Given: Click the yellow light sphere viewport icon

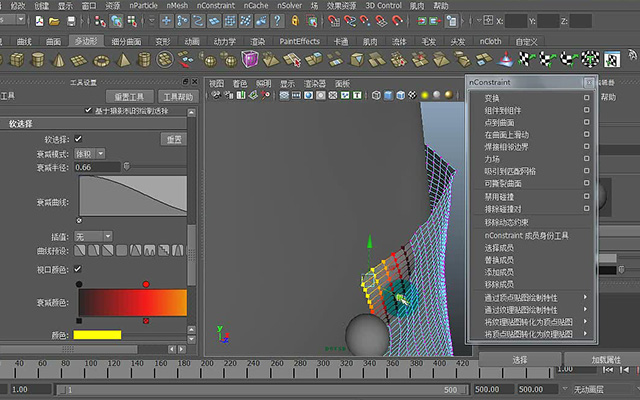Looking at the screenshot, I should 424,95.
